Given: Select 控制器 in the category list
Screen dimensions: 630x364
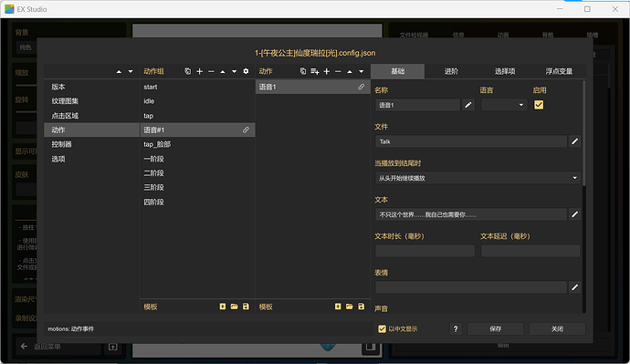Looking at the screenshot, I should [91, 144].
